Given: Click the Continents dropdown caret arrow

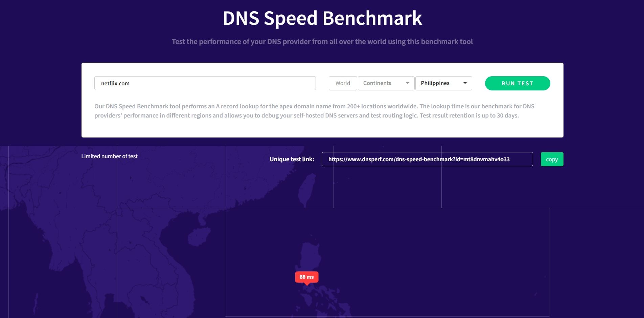Looking at the screenshot, I should (408, 83).
